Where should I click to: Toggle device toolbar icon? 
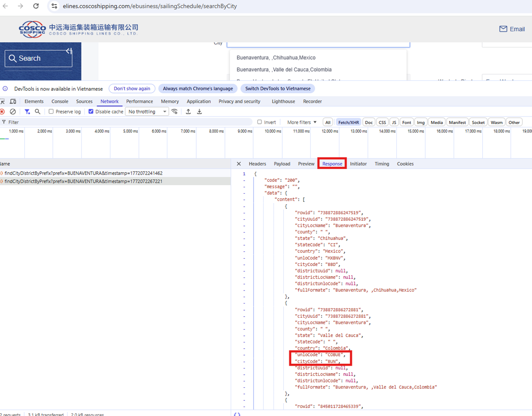pos(13,101)
